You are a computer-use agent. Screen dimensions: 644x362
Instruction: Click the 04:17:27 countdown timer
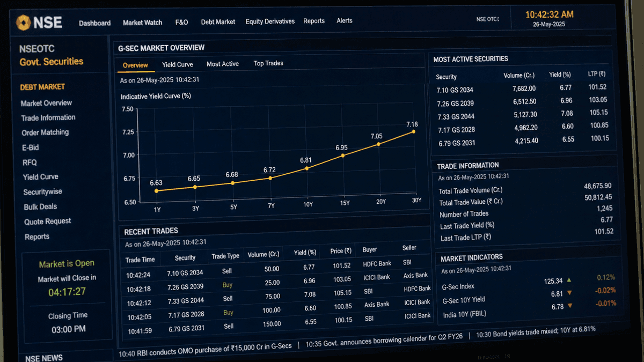67,292
